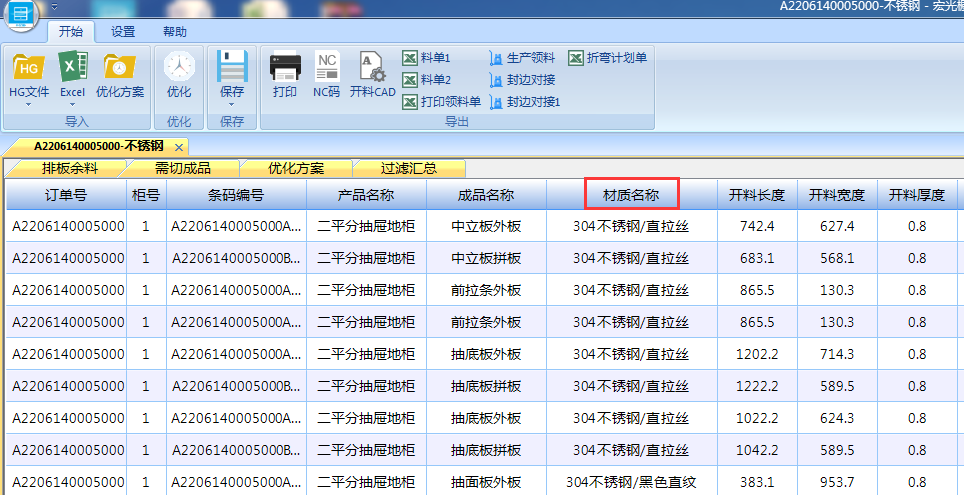Sort by 柜号 column header
Image resolution: width=964 pixels, height=495 pixels.
pos(146,196)
